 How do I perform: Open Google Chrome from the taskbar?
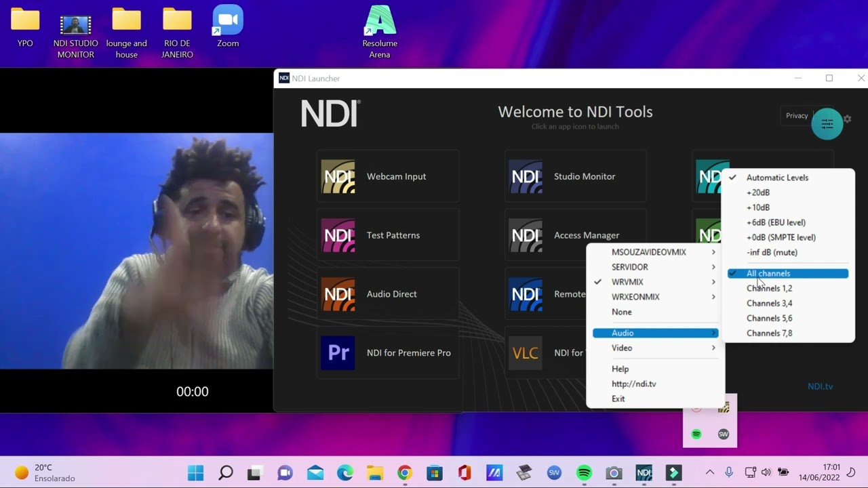(405, 472)
